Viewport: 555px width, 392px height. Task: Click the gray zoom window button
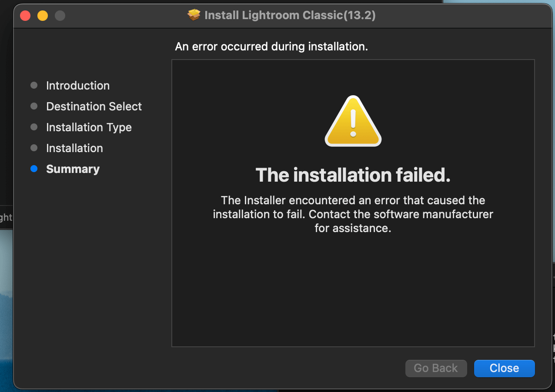point(60,16)
